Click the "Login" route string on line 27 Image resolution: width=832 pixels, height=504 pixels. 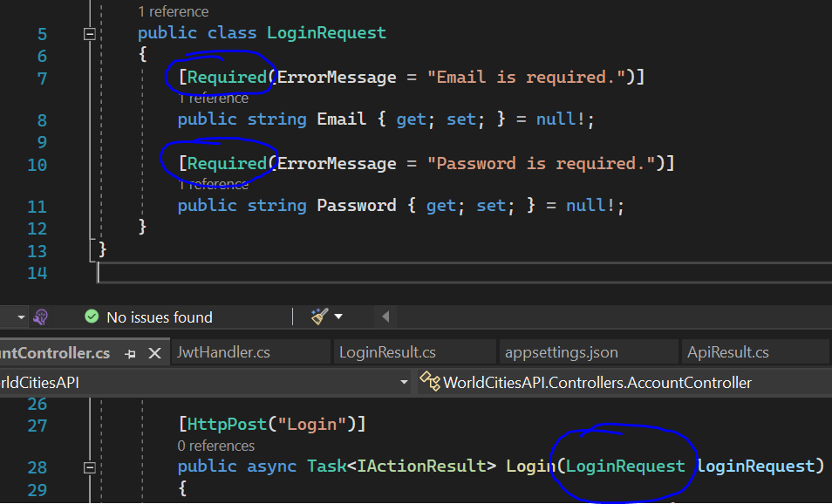coord(311,425)
